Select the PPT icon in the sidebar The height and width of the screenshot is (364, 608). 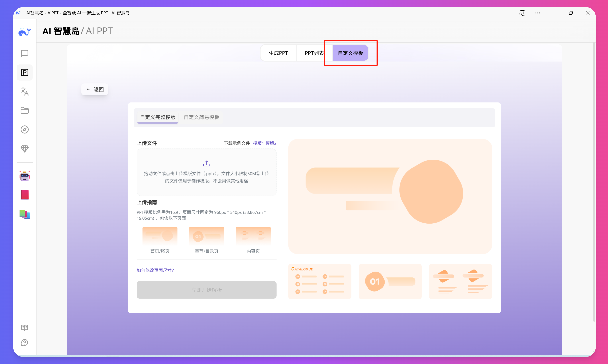[25, 73]
